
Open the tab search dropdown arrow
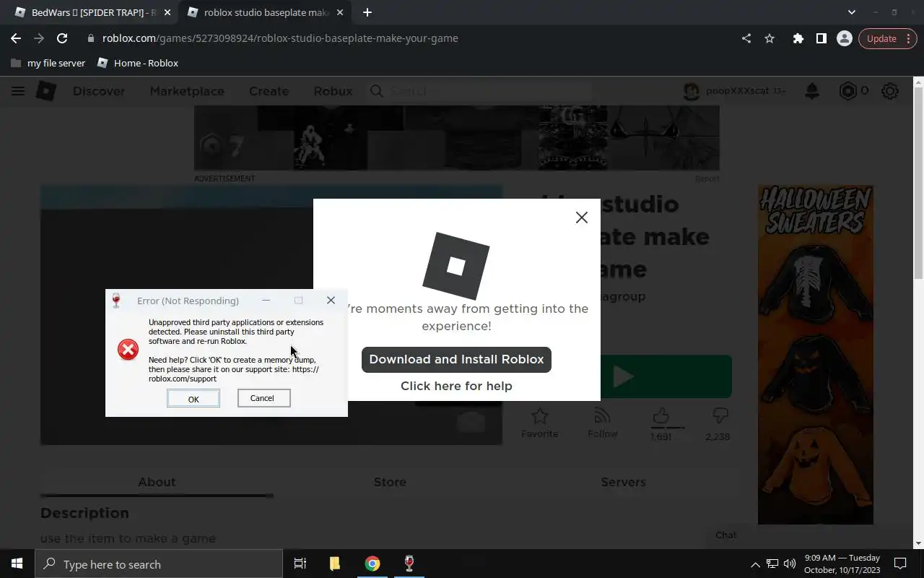coord(852,12)
